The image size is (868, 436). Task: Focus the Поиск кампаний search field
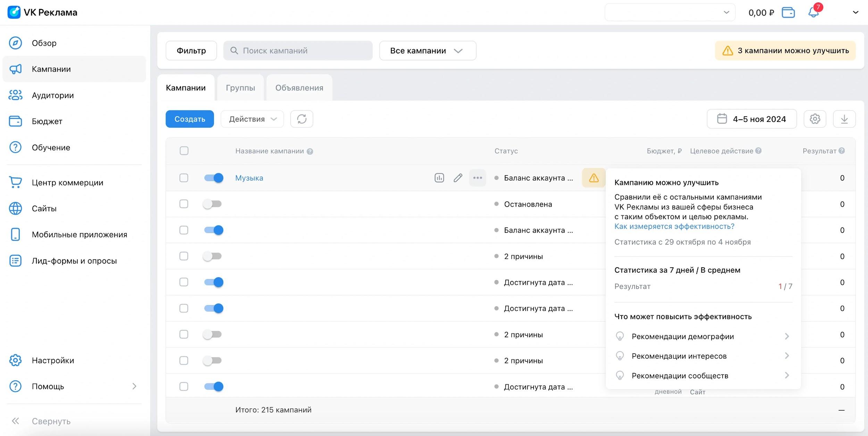(298, 51)
